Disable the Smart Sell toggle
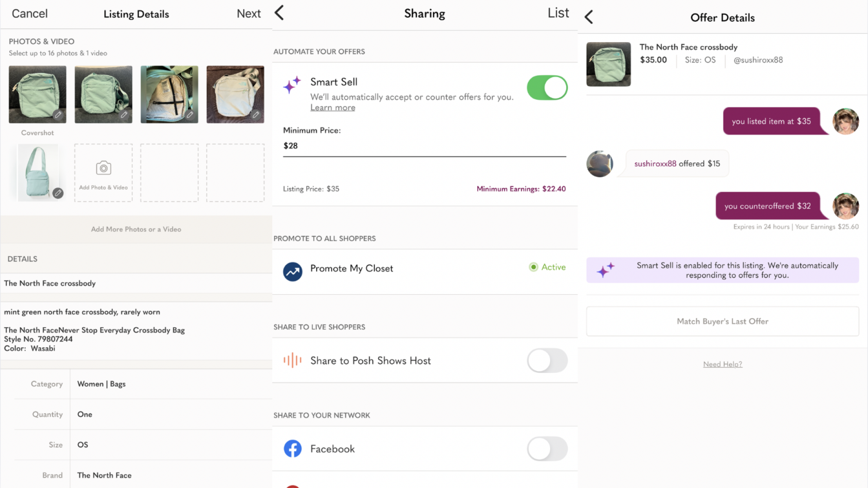 pyautogui.click(x=547, y=88)
